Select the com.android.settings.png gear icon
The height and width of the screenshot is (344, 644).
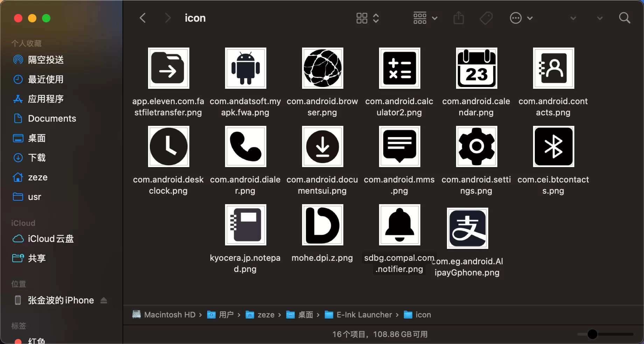point(476,146)
